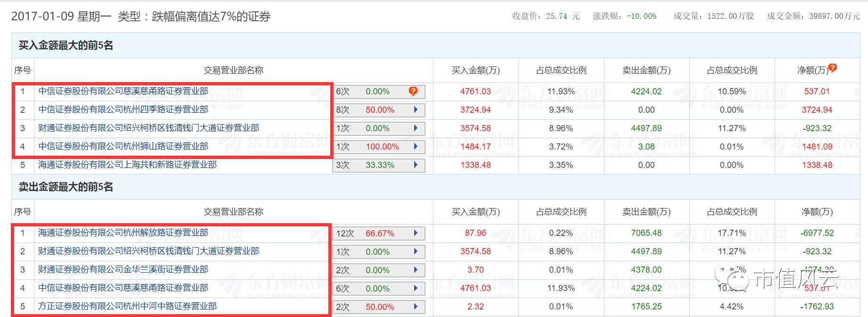Click the buy amount 1484.17
Screen dimensions: 868x317
476,147
